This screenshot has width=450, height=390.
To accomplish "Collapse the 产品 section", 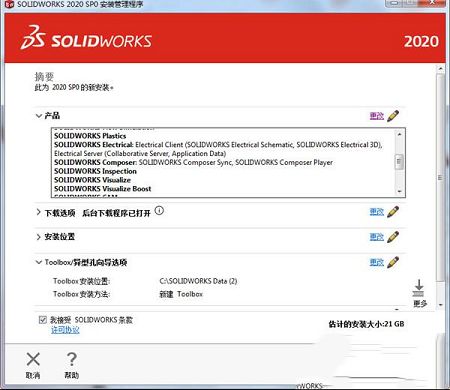I will (x=39, y=116).
